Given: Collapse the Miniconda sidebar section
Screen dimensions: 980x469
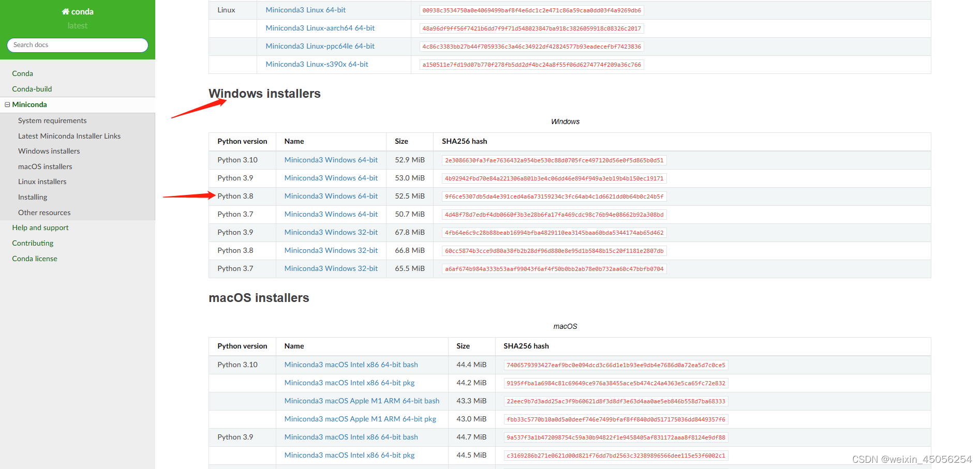Looking at the screenshot, I should pyautogui.click(x=7, y=104).
